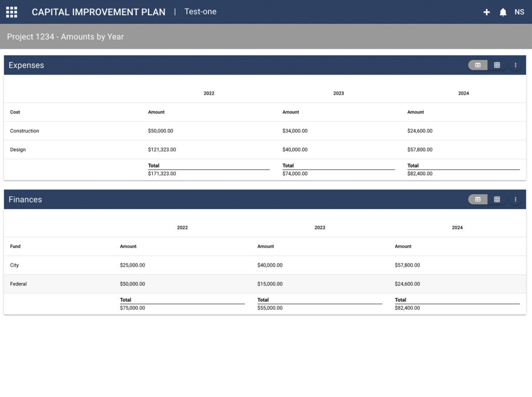Click the CAPITAL IMPROVEMENT PLAN title

coord(99,11)
